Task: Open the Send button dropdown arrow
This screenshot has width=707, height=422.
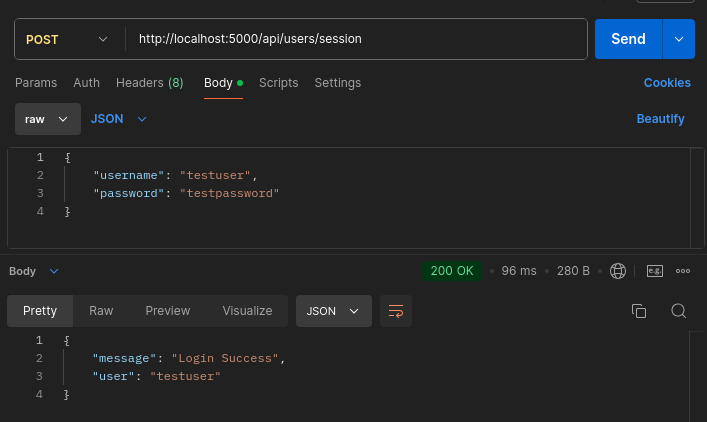Action: (679, 39)
